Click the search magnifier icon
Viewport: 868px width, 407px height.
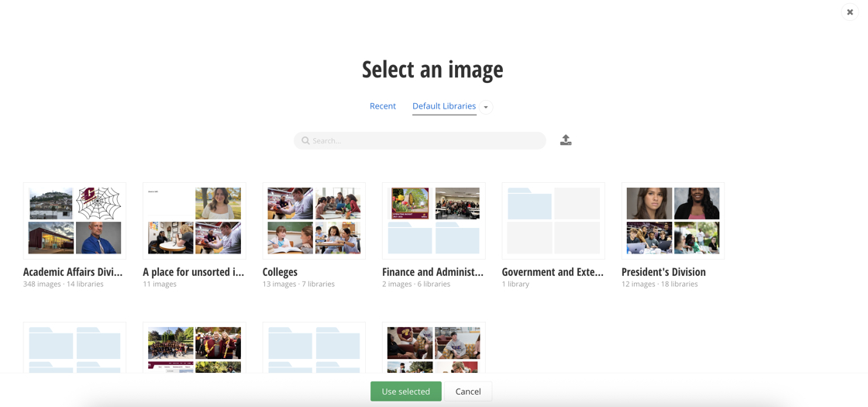coord(305,141)
